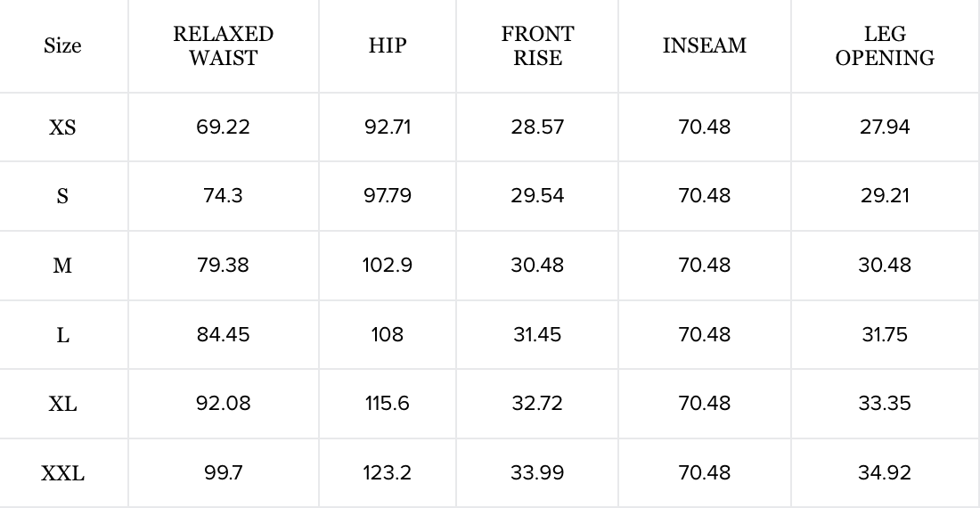Select the XXL hip value 123.2

pyautogui.click(x=387, y=472)
